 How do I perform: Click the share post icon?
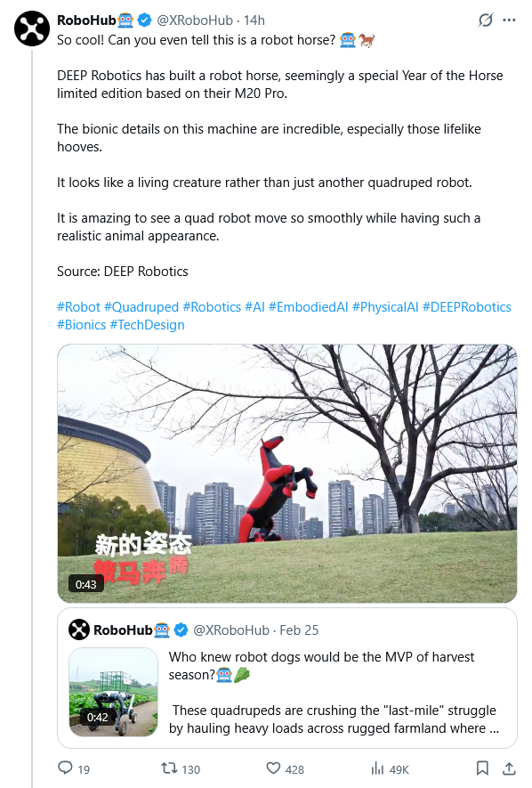(x=509, y=768)
